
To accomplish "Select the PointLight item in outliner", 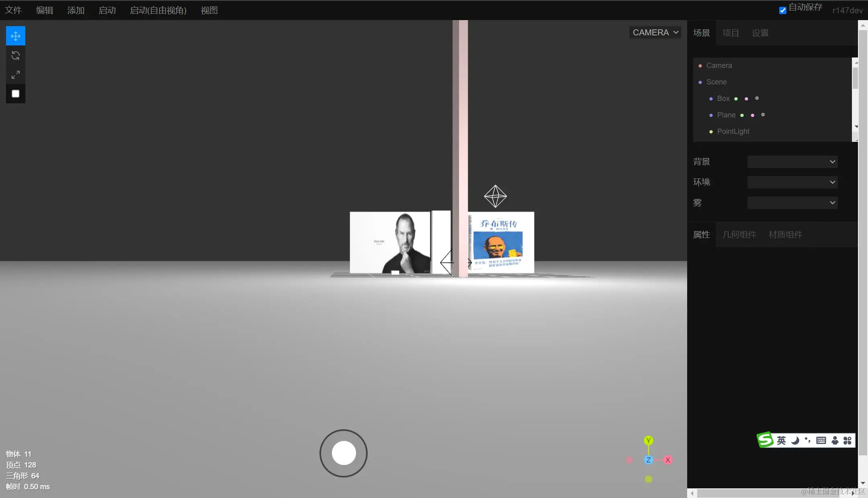I will click(733, 131).
